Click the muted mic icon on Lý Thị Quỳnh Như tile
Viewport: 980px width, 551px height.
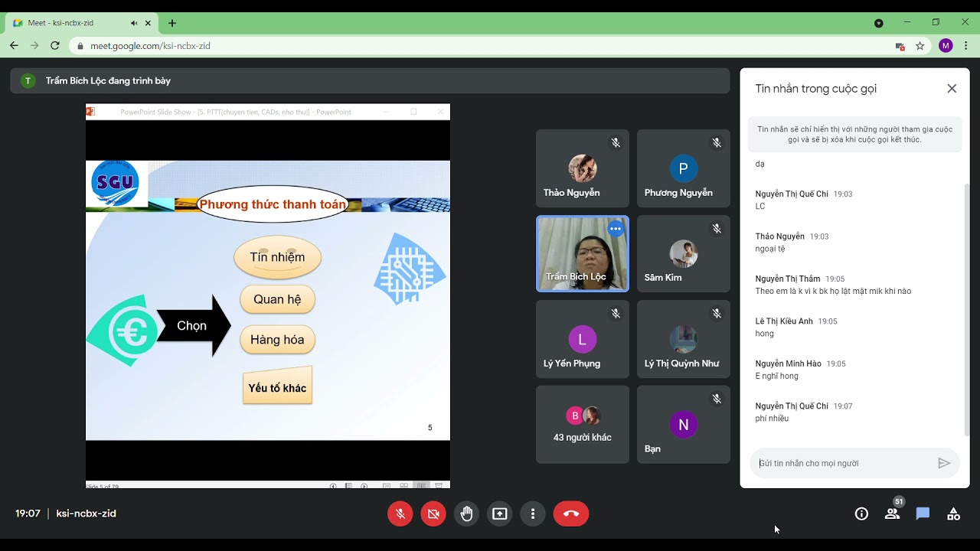point(717,314)
